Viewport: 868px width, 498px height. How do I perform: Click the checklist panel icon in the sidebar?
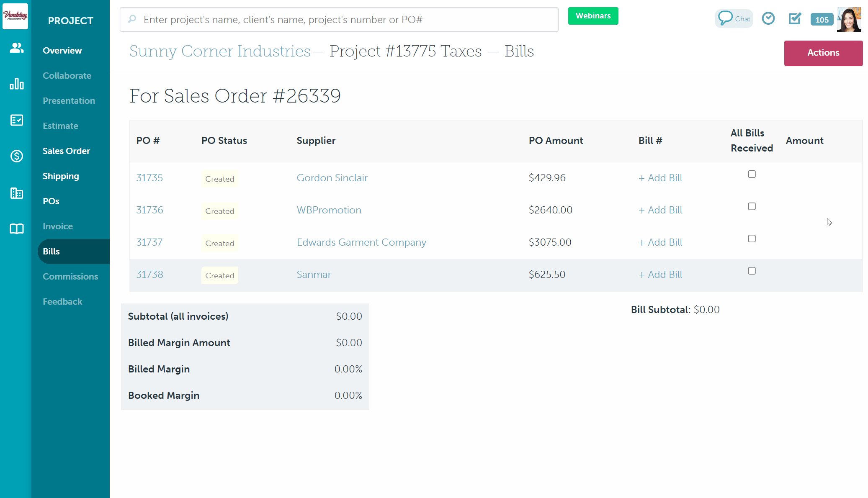(16, 120)
